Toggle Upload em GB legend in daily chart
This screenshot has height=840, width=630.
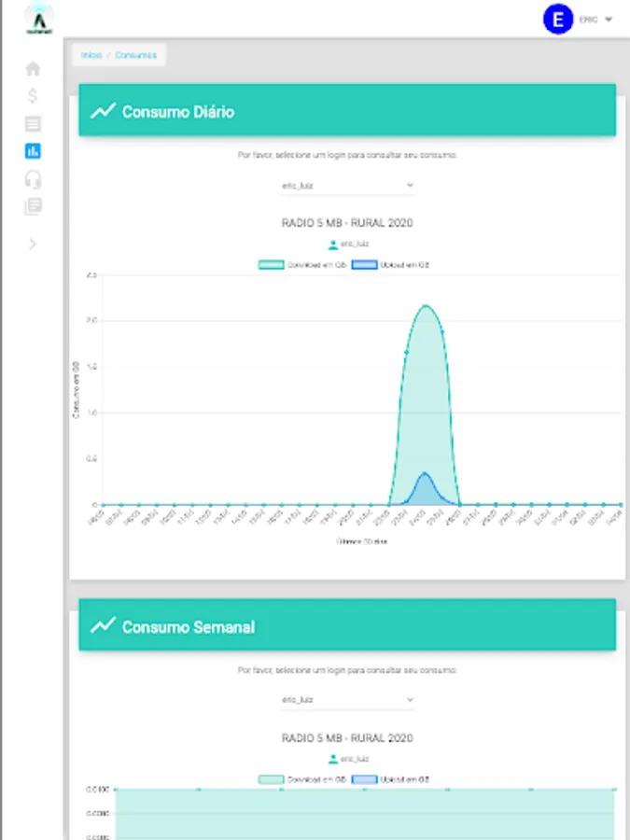point(390,265)
